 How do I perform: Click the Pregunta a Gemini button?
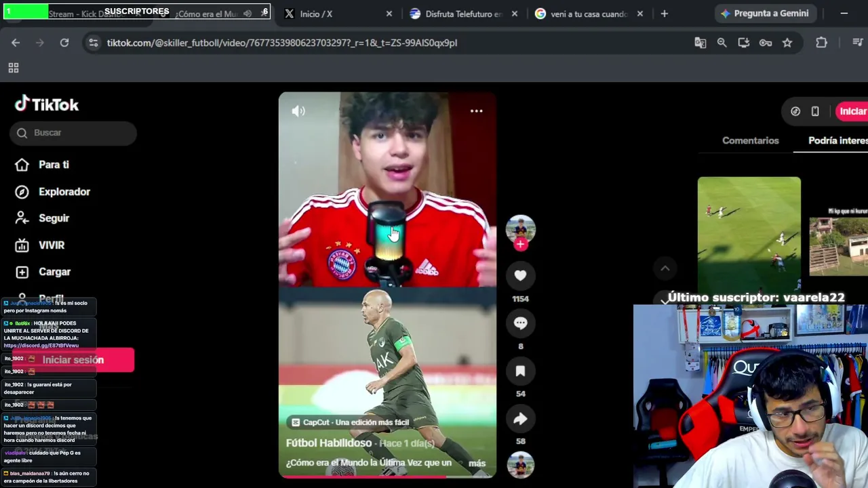pyautogui.click(x=765, y=14)
